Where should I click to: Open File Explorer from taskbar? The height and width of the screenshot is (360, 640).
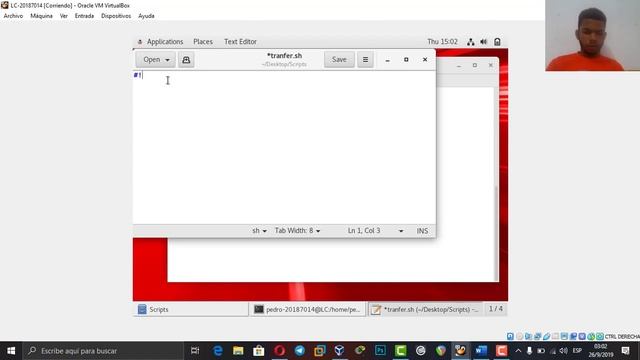[x=238, y=351]
